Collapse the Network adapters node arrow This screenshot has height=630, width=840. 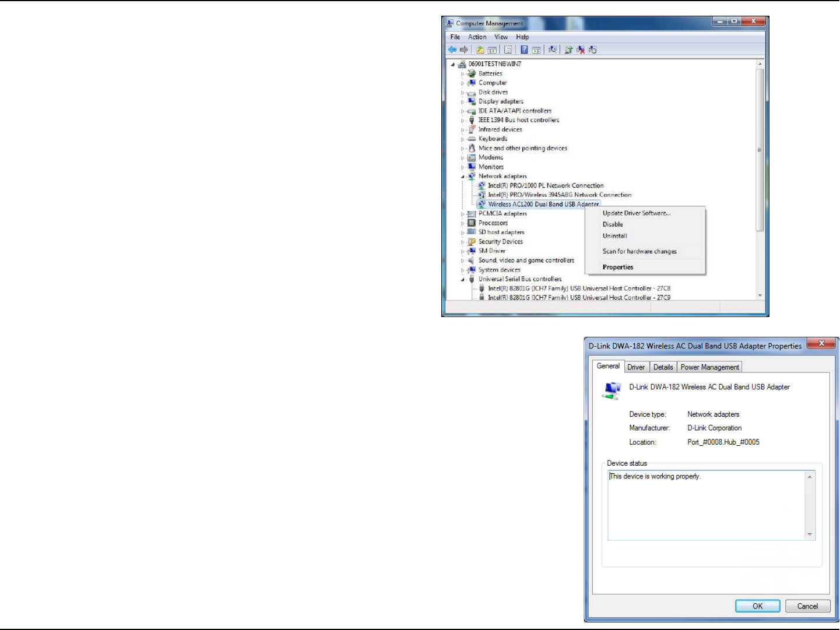pyautogui.click(x=463, y=177)
